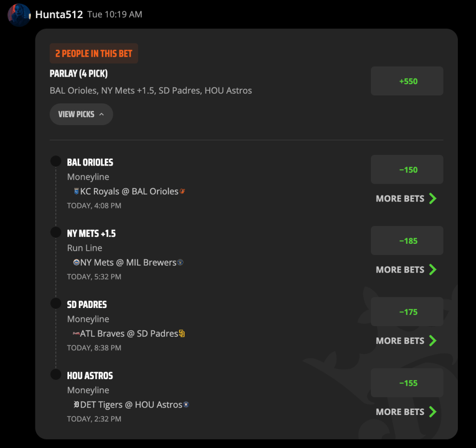Image resolution: width=476 pixels, height=448 pixels.
Task: Open More Bets for Royals at Orioles
Action: (x=406, y=199)
